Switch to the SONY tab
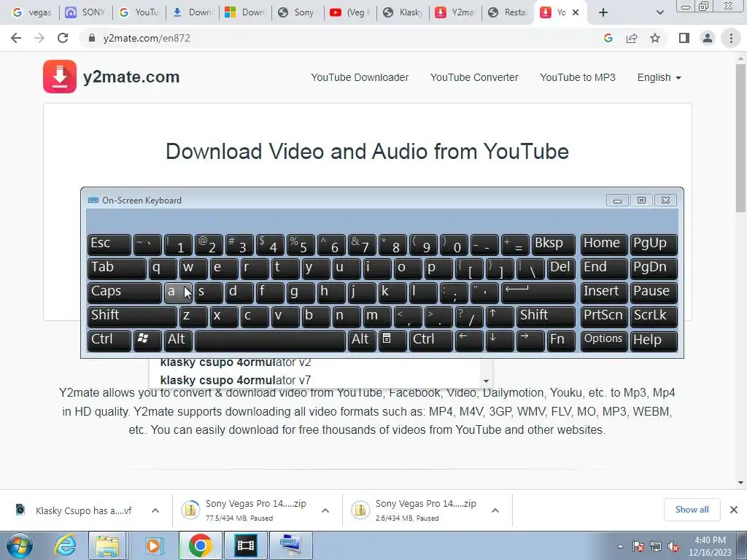This screenshot has height=560, width=747. 85,12
